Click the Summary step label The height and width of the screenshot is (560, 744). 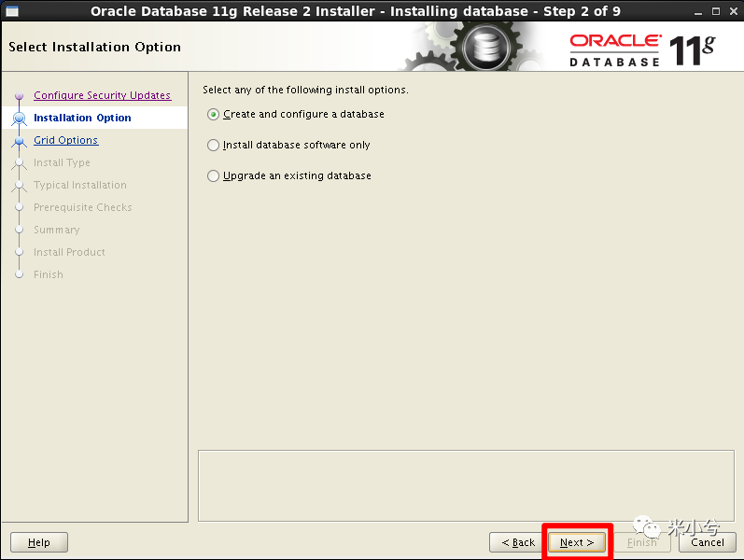(56, 230)
